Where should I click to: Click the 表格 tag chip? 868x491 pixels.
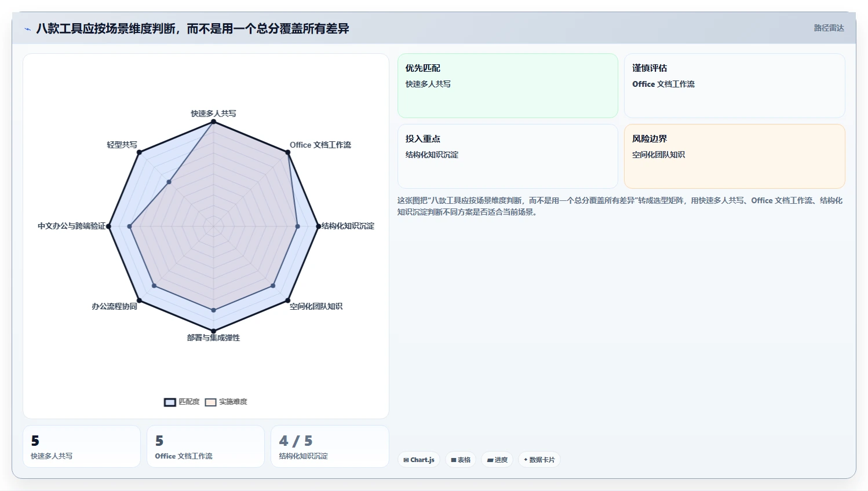461,460
